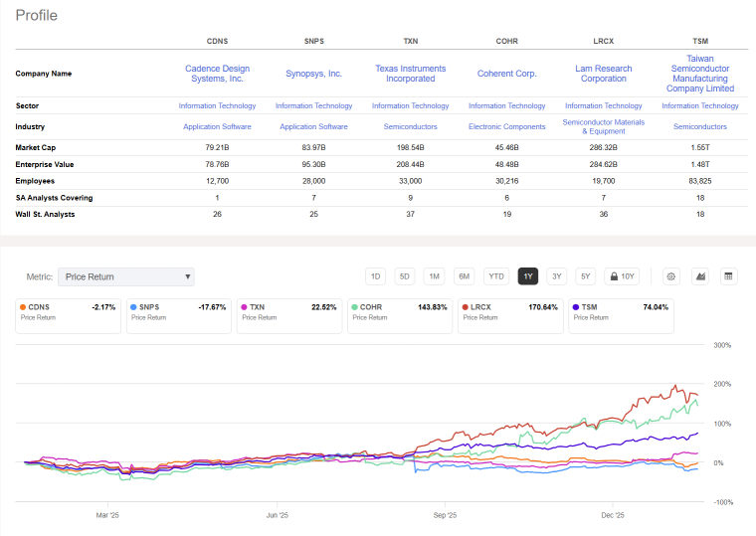Image resolution: width=756 pixels, height=536 pixels.
Task: Click the Profile heading
Action: [x=36, y=16]
